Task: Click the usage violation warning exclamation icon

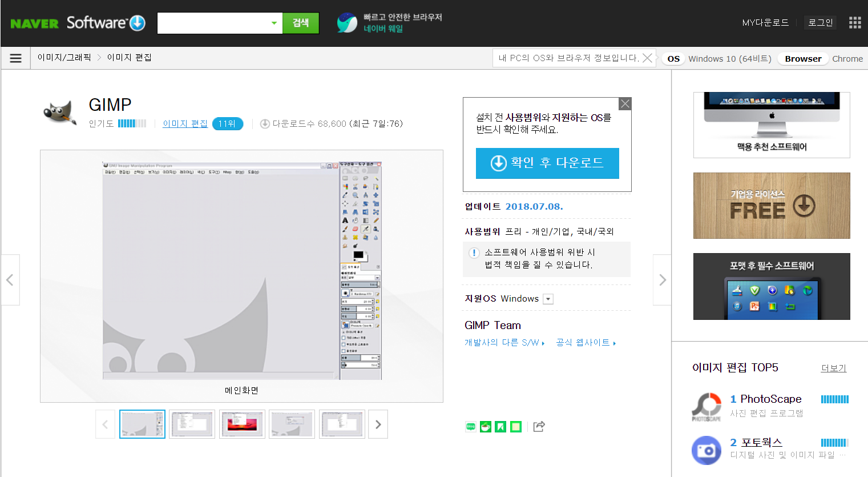Action: [x=474, y=252]
